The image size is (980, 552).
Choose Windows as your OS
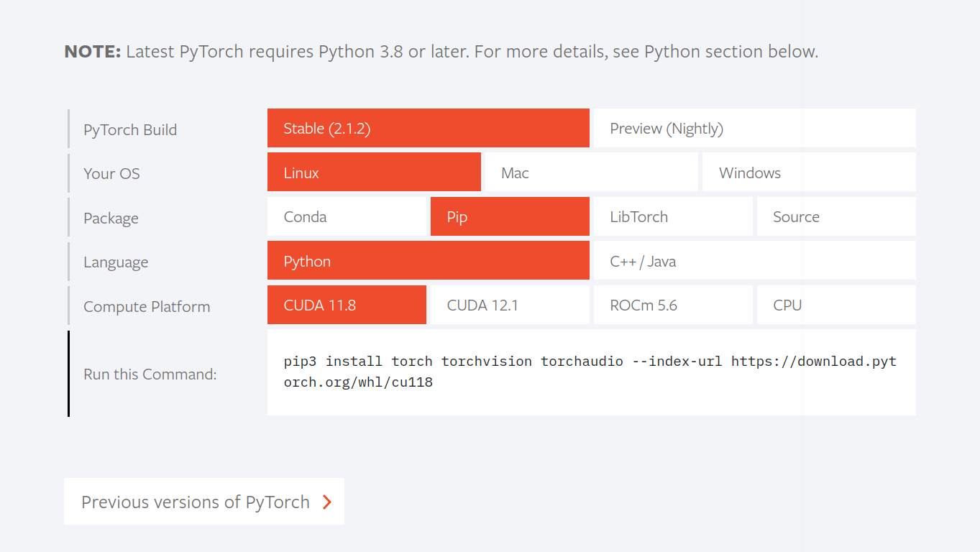[809, 172]
